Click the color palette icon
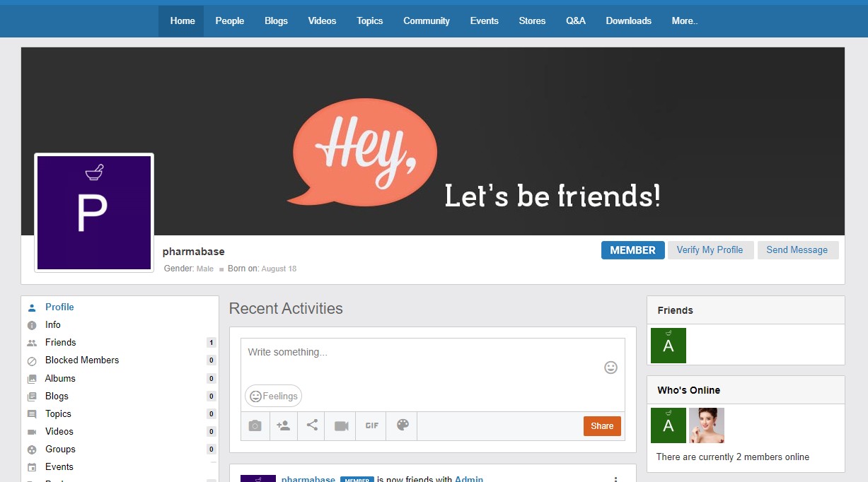The image size is (868, 482). 401,425
